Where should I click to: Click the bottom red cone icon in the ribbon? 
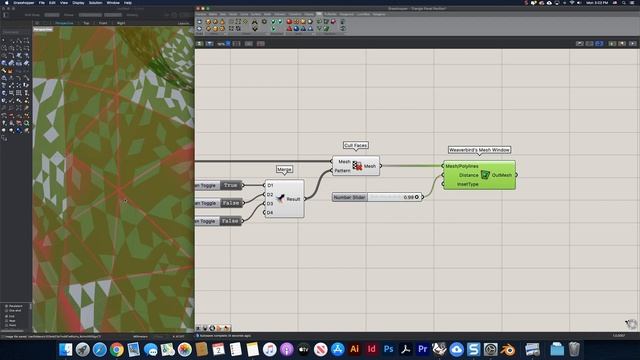pyautogui.click(x=289, y=29)
